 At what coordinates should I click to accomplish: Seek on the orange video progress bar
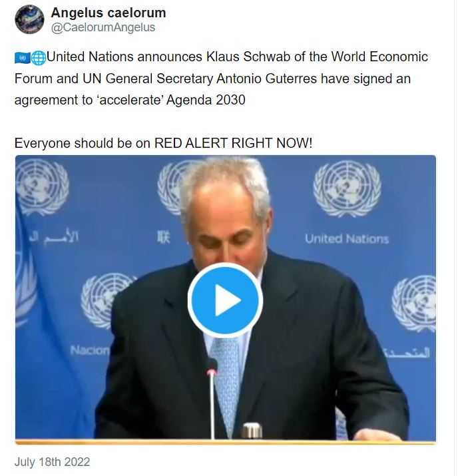pyautogui.click(x=226, y=443)
